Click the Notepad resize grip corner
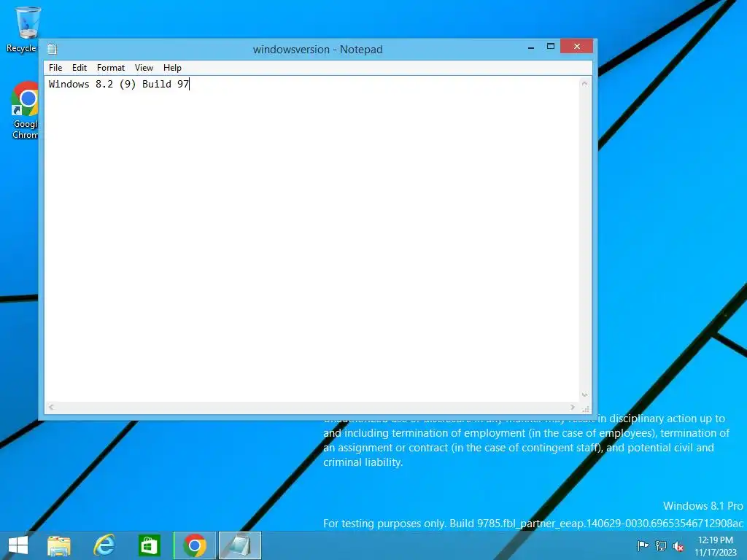This screenshot has width=747, height=560. [586, 408]
